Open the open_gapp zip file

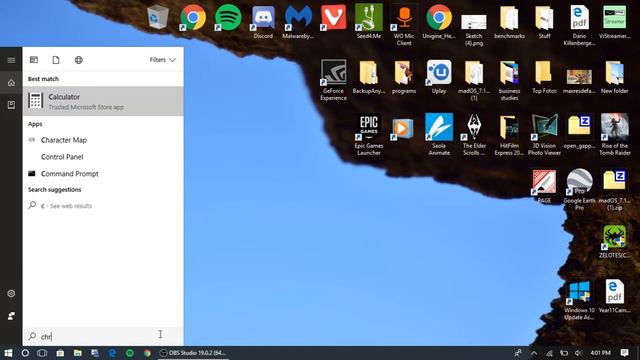[x=579, y=132]
